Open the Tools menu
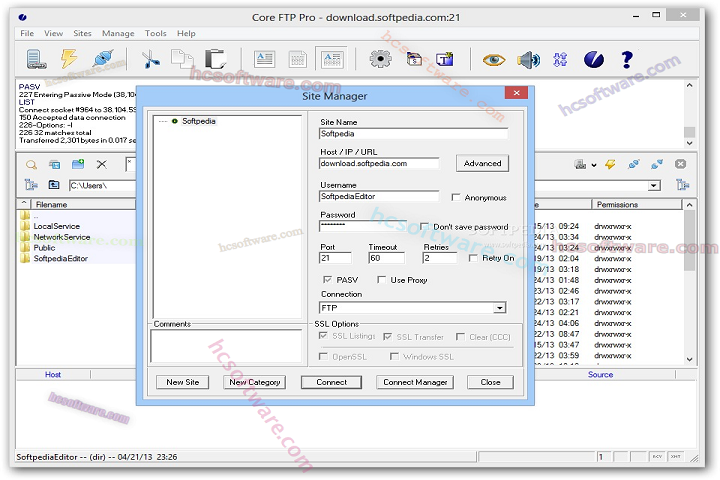The image size is (720, 480). 156,34
